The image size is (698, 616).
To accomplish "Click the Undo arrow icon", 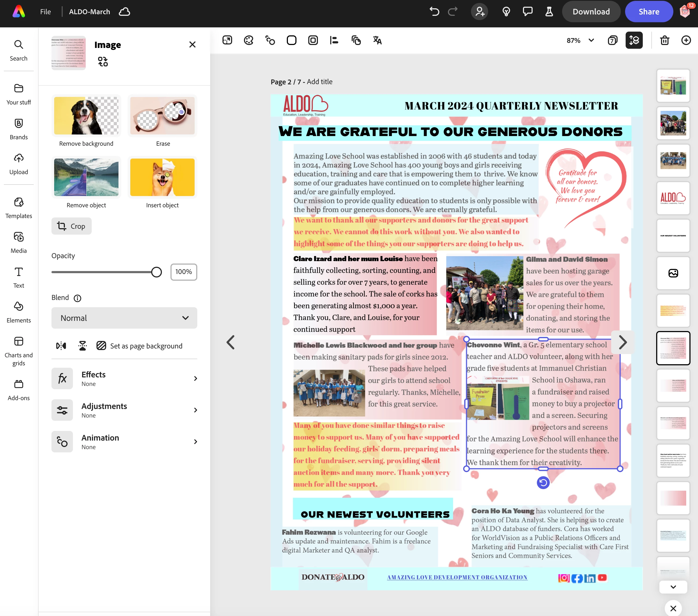I will pyautogui.click(x=434, y=12).
